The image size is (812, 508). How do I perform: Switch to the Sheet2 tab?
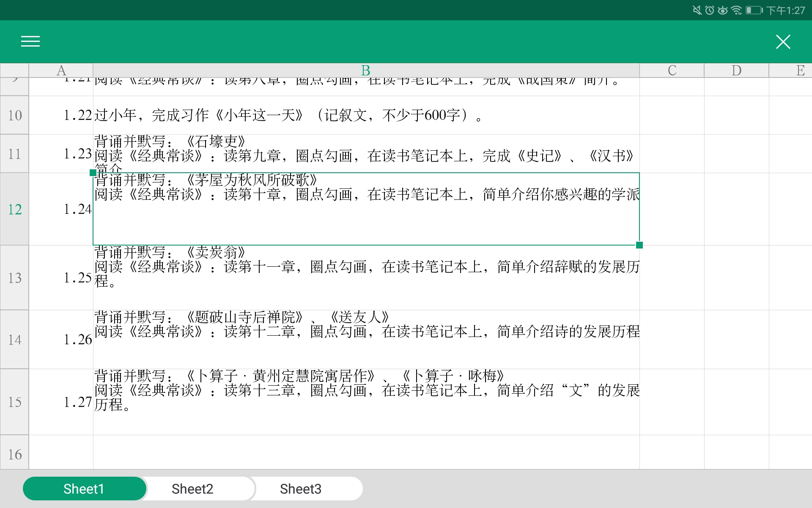coord(192,488)
